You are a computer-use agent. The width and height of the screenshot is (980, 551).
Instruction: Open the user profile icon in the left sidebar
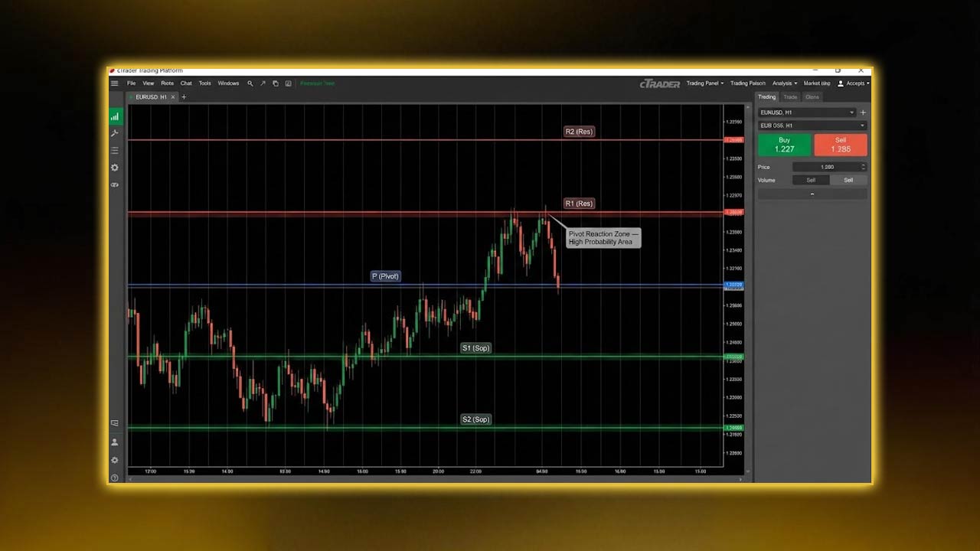pyautogui.click(x=115, y=442)
